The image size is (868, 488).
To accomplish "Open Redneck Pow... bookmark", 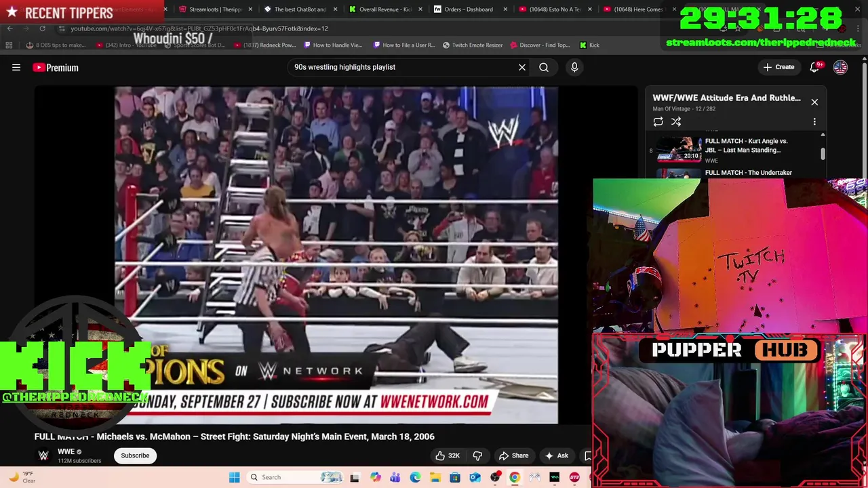I will pos(264,45).
